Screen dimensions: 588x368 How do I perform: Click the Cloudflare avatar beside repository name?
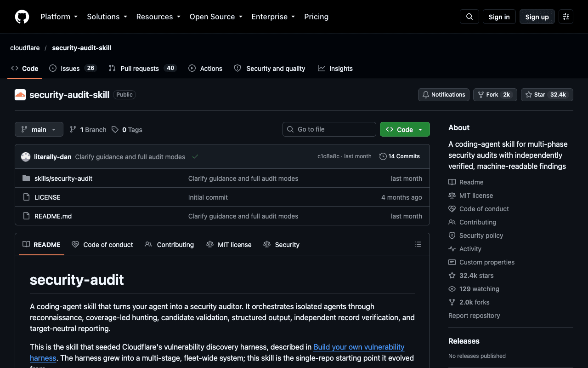(20, 95)
